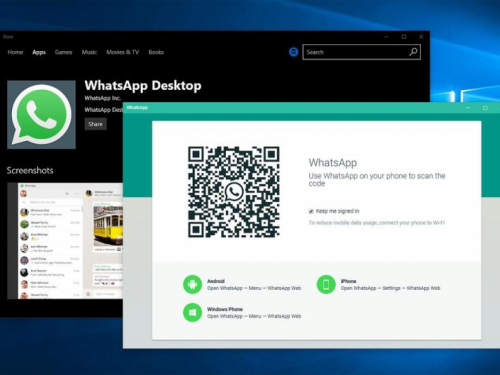500x375 pixels.
Task: Switch to the Games tab in Store
Action: (63, 52)
